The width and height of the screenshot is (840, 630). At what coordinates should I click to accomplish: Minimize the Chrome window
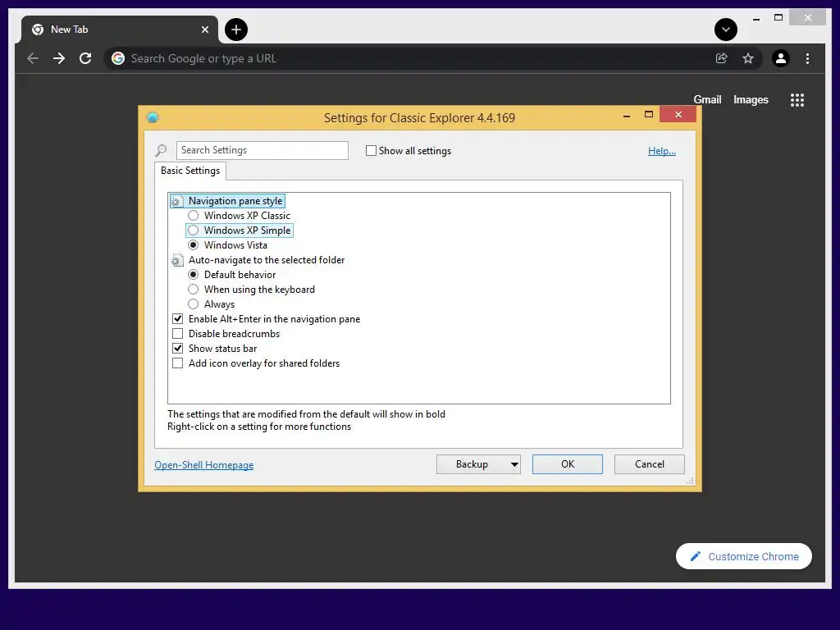[x=756, y=19]
